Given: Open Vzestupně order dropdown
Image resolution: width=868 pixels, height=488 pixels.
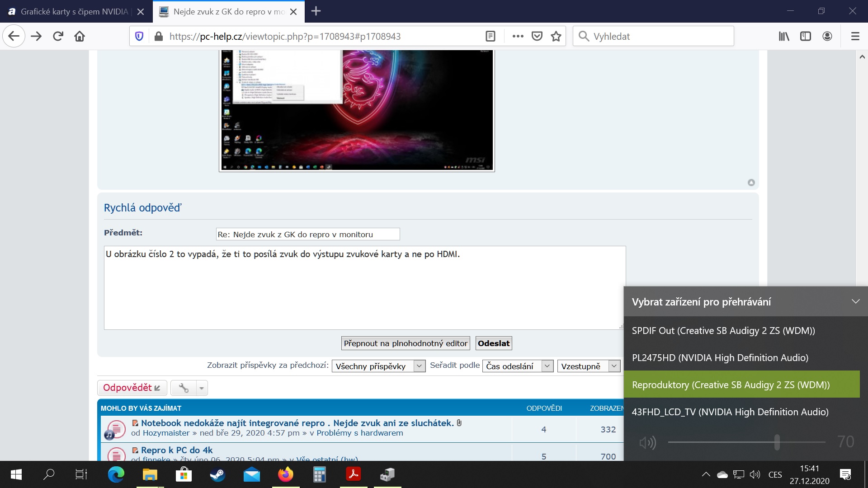Looking at the screenshot, I should coord(588,366).
